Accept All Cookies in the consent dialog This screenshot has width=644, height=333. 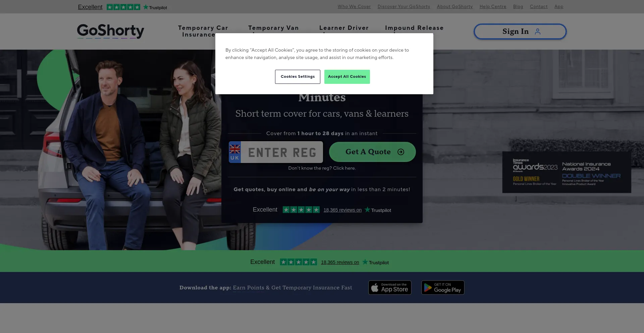(x=347, y=76)
